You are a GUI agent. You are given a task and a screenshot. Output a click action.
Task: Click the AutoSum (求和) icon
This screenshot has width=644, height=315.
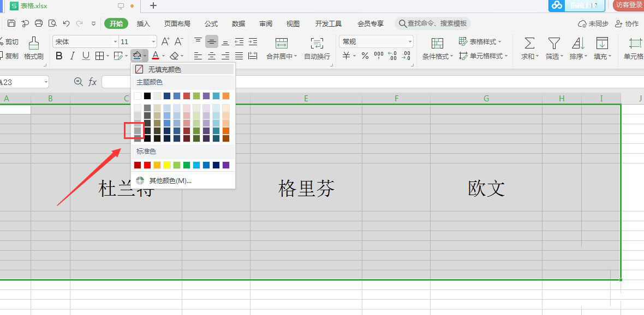click(529, 43)
